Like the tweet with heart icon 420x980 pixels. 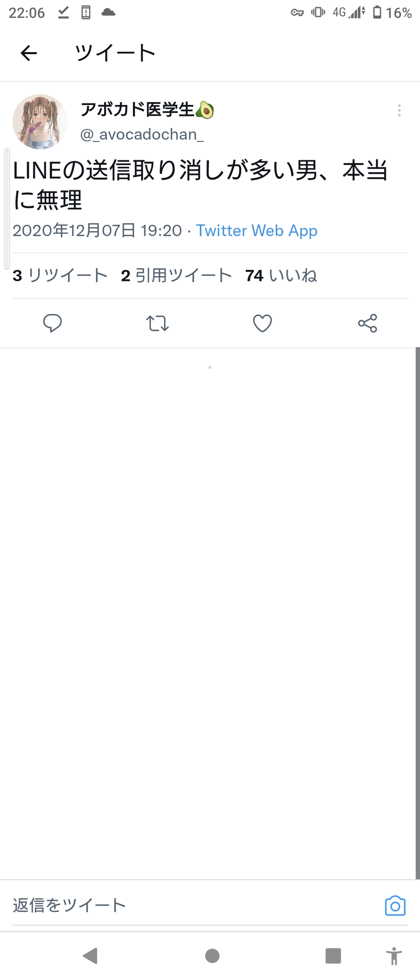pos(262,323)
